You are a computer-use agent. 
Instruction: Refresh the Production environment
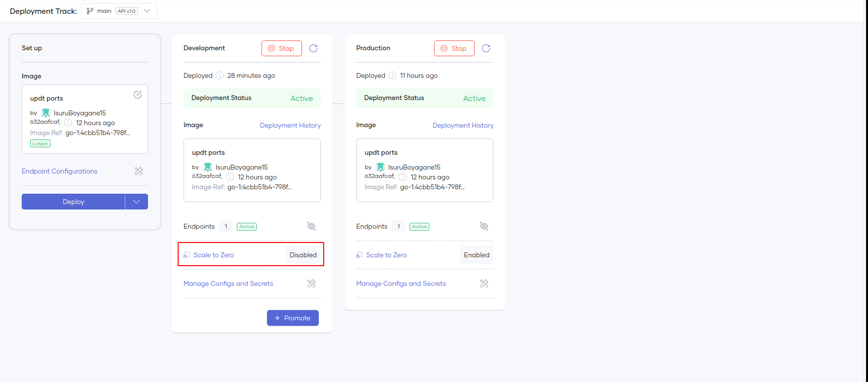(486, 48)
